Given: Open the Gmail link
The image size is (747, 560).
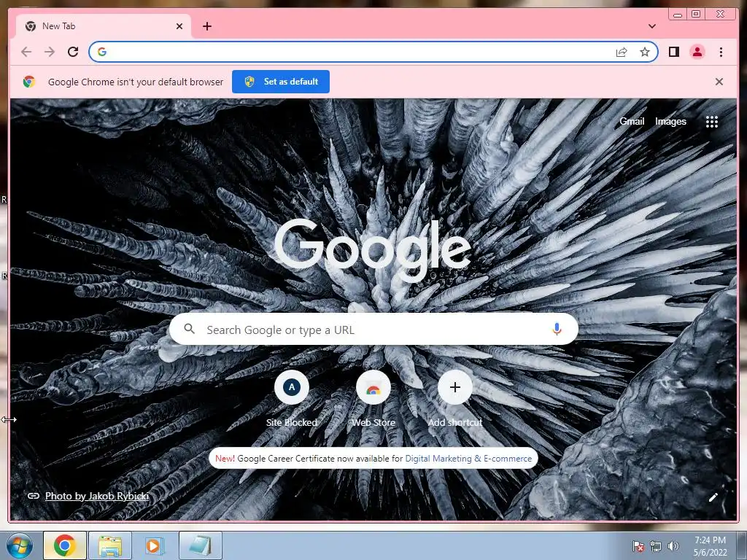Looking at the screenshot, I should pyautogui.click(x=632, y=122).
